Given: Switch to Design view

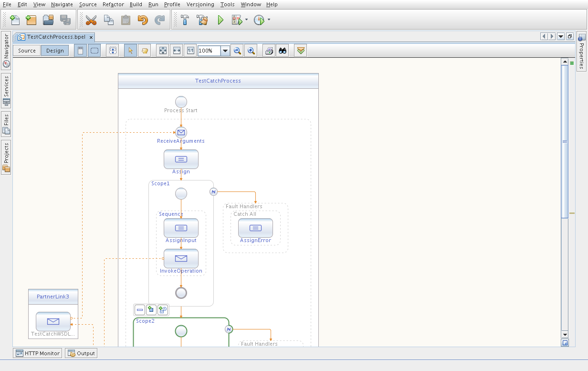Looking at the screenshot, I should (55, 51).
